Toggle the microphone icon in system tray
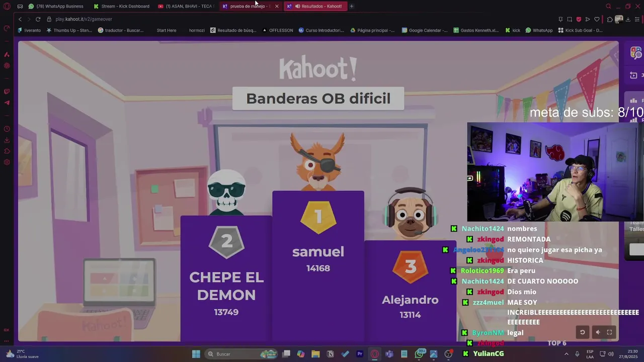Image resolution: width=644 pixels, height=362 pixels. click(x=577, y=354)
